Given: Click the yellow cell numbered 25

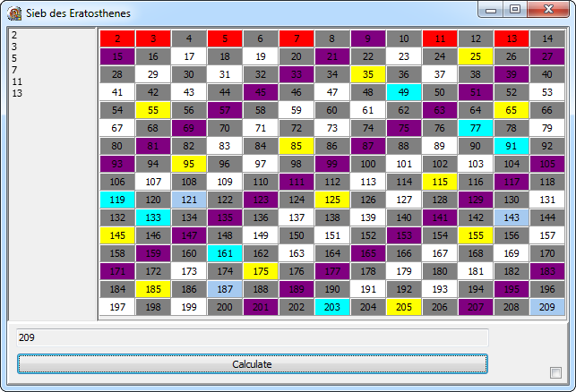Looking at the screenshot, I should click(x=476, y=56).
